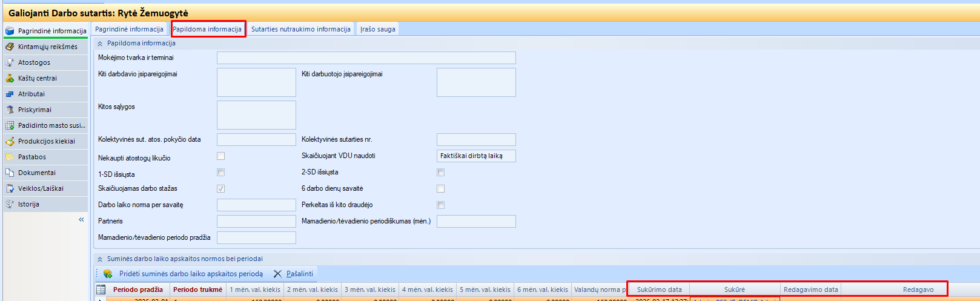Viewport: 980px width, 301px height.
Task: Open the Pastabos notes icon
Action: [x=10, y=157]
